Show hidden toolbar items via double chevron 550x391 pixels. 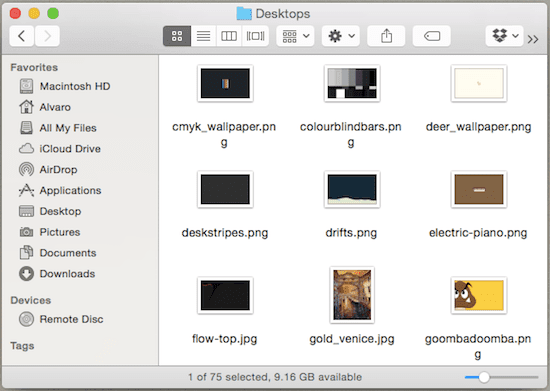(x=533, y=39)
